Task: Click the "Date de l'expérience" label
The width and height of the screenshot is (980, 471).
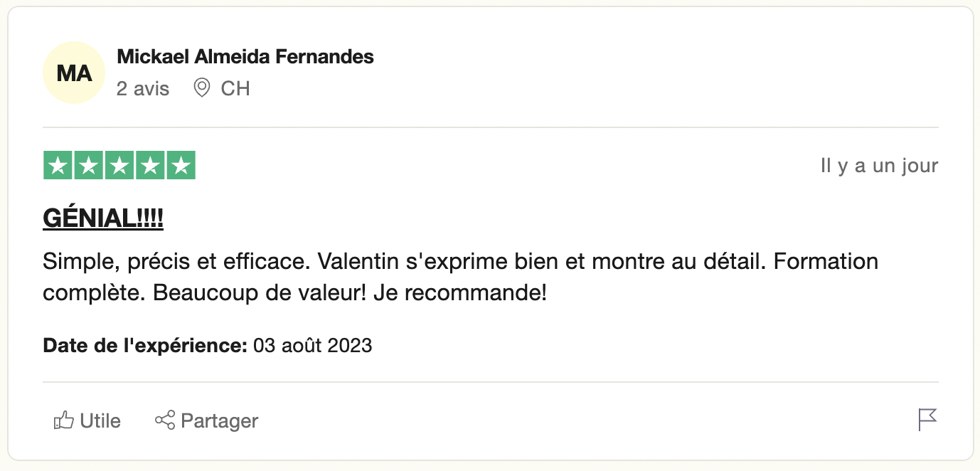Action: point(145,346)
